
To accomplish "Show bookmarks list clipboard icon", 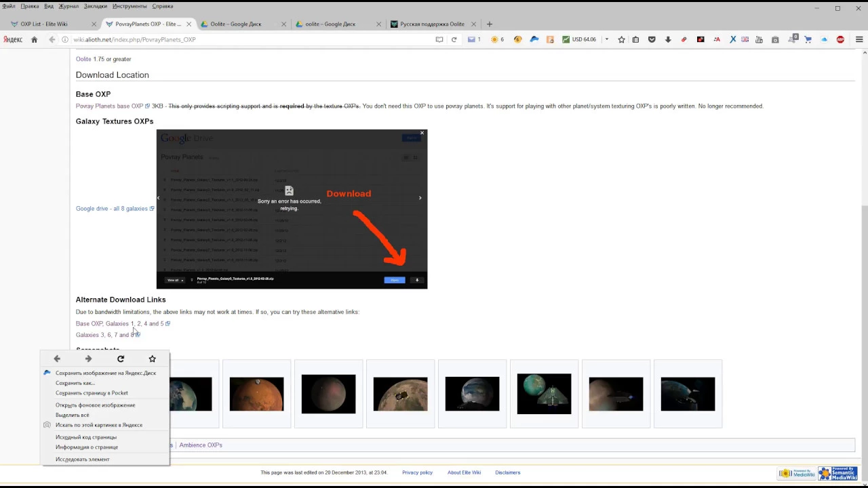I will click(x=635, y=39).
